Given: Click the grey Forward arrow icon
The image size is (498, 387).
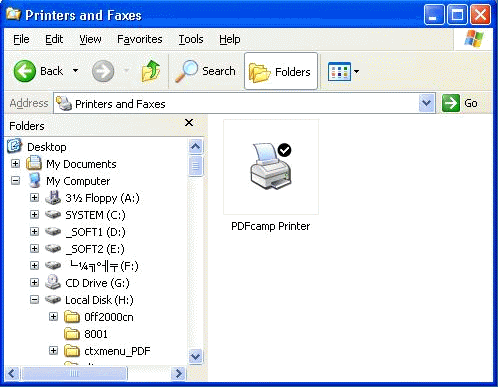Looking at the screenshot, I should point(103,71).
